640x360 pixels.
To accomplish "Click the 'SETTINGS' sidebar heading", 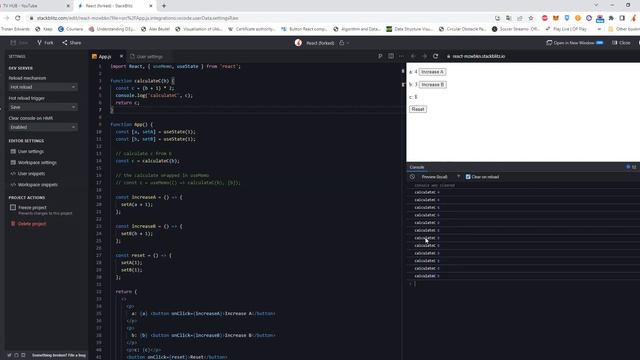I will [x=17, y=56].
